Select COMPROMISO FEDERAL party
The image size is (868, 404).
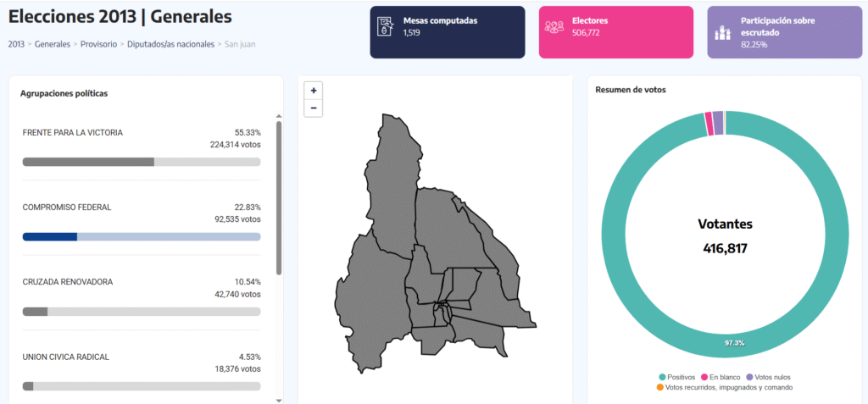[x=67, y=207]
